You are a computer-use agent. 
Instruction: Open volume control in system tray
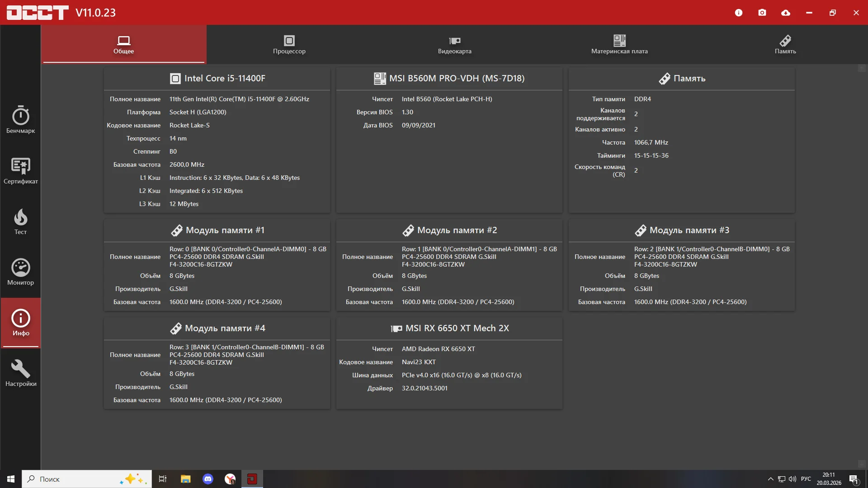click(x=792, y=479)
